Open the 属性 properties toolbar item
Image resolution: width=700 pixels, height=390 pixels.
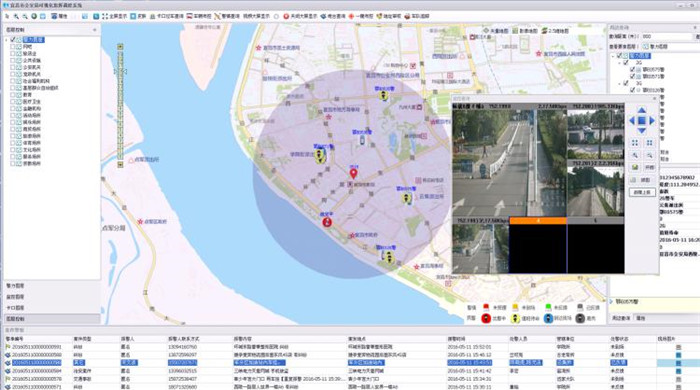(x=59, y=16)
